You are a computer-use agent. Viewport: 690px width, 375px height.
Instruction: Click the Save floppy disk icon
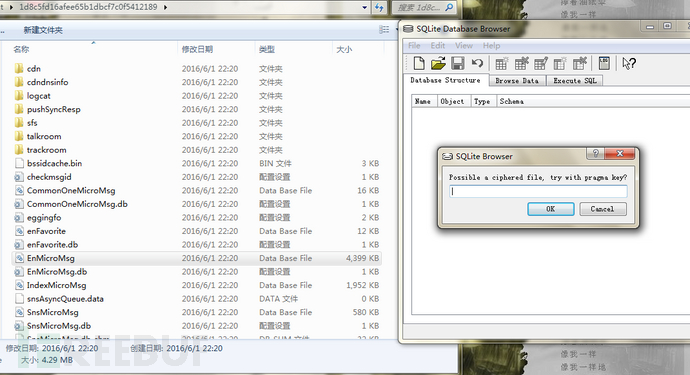(458, 63)
